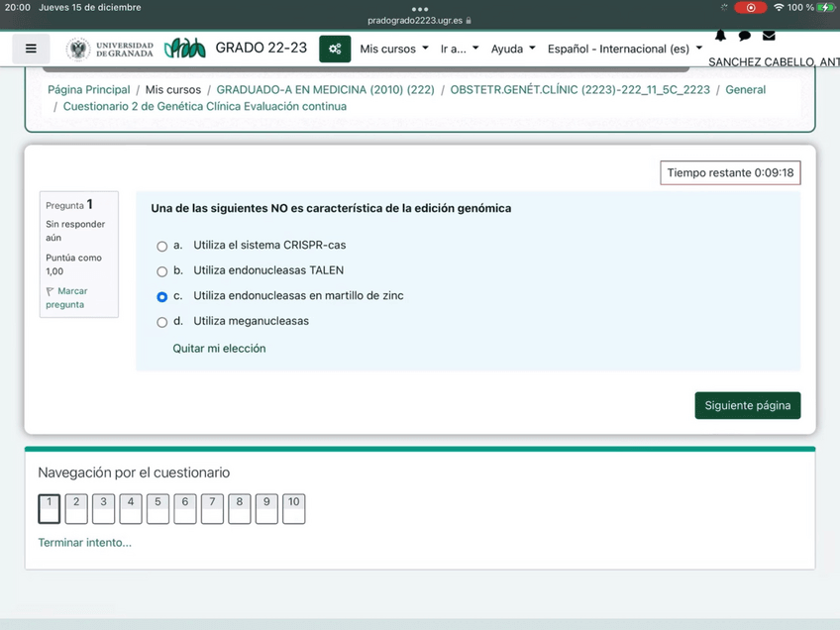Go to question 1 in quiz navigation
Image resolution: width=840 pixels, height=630 pixels.
coord(49,508)
